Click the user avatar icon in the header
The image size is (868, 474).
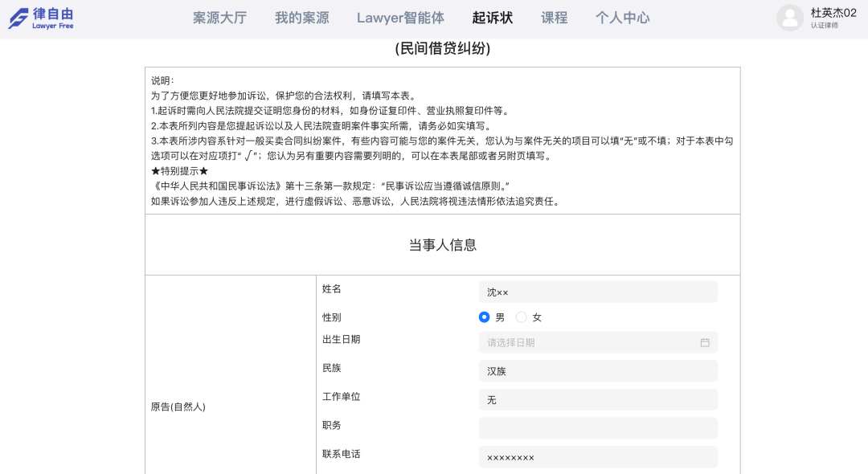[790, 18]
